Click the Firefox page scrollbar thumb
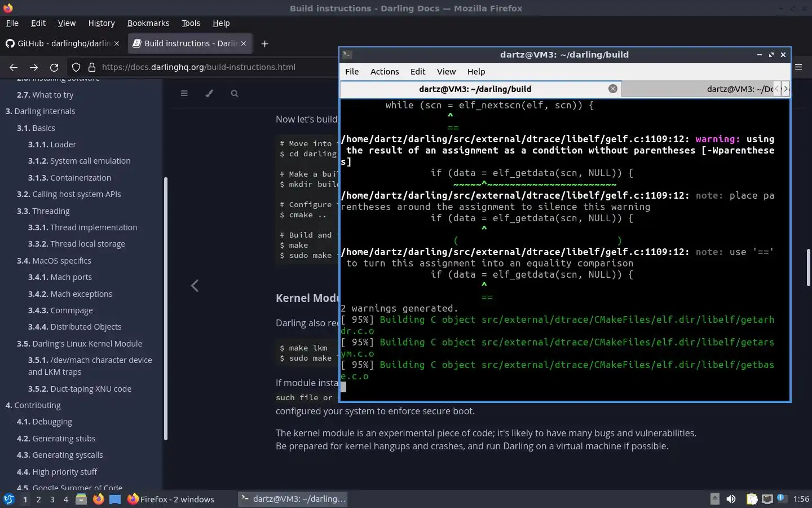Image resolution: width=812 pixels, height=508 pixels. (x=808, y=267)
